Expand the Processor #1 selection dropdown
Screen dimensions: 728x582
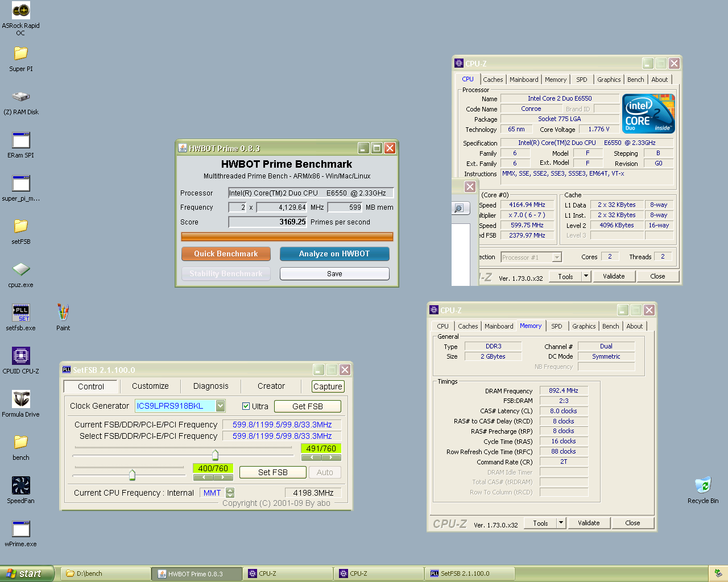click(557, 257)
